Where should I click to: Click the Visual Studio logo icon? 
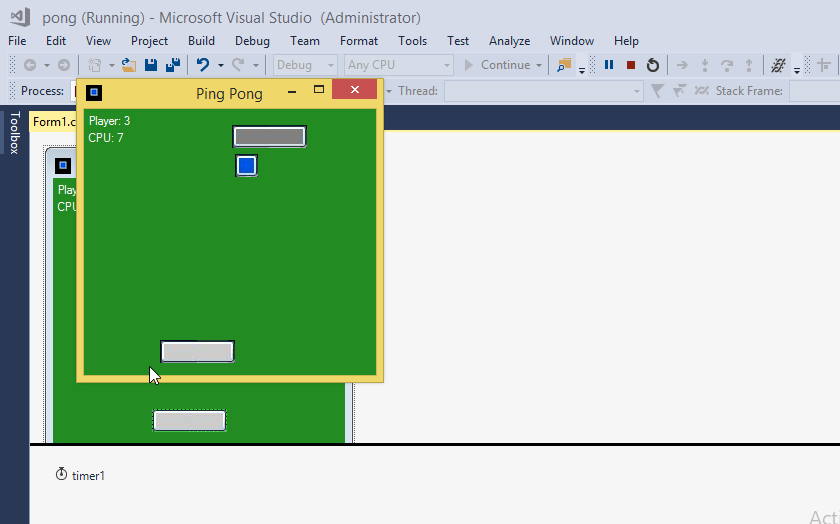pyautogui.click(x=20, y=17)
